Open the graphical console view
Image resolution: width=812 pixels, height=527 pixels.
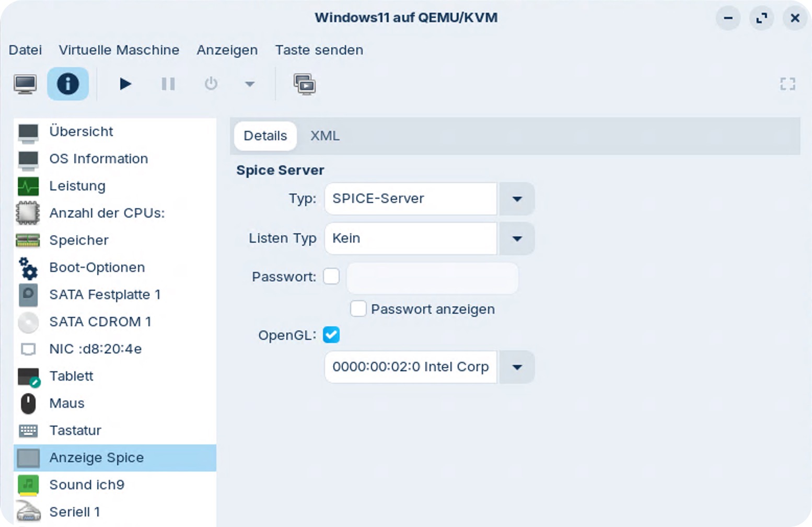point(25,84)
